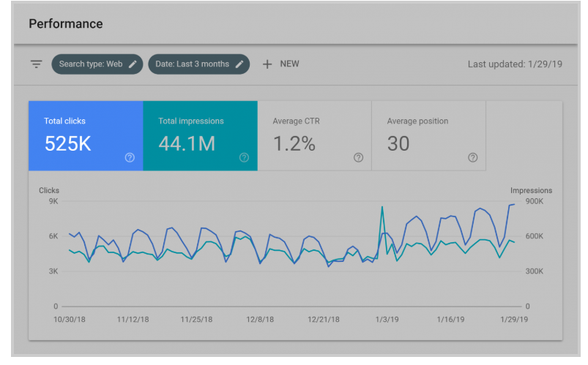588x365 pixels.
Task: Click the Clicks axis label
Action: tap(49, 190)
